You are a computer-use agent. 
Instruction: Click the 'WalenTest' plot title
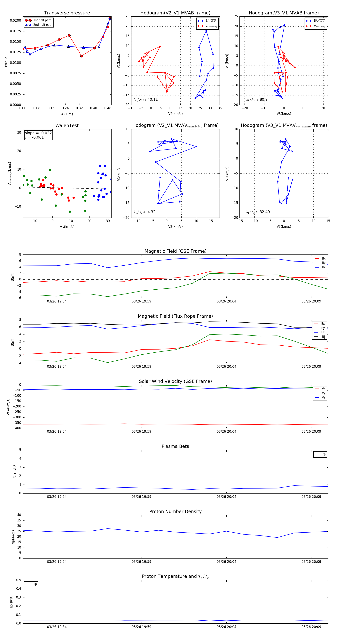coord(67,125)
